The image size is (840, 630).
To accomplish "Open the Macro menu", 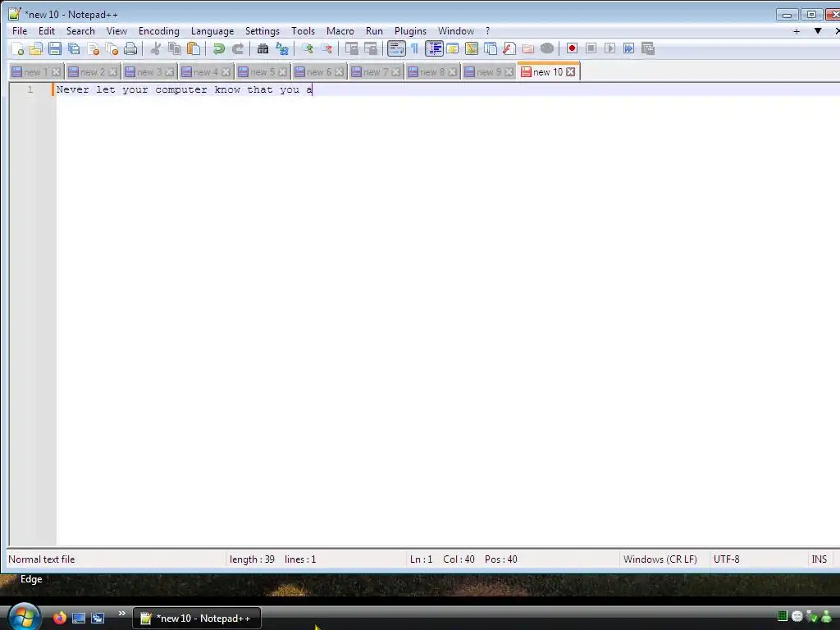I will [340, 31].
